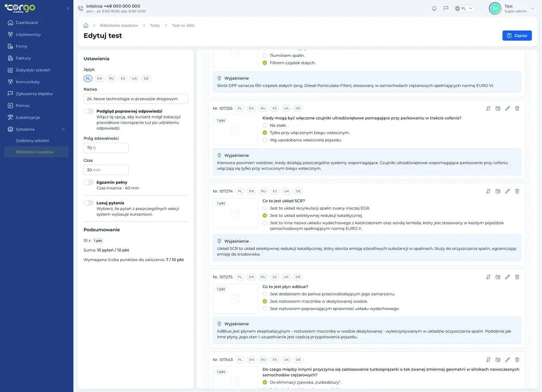Save the test with Zapisz button
542x392 pixels.
517,35
